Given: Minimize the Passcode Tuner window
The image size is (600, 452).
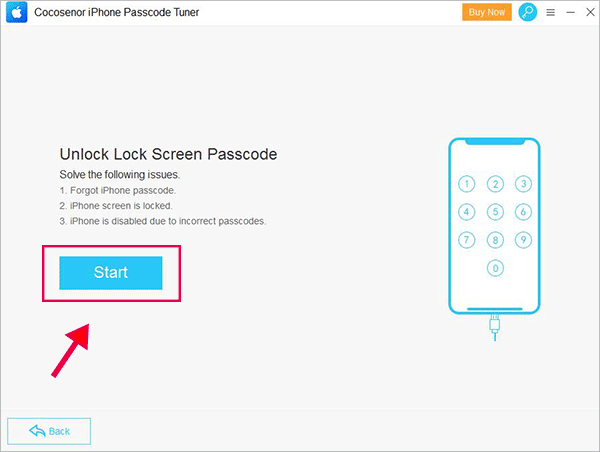Looking at the screenshot, I should click(571, 13).
